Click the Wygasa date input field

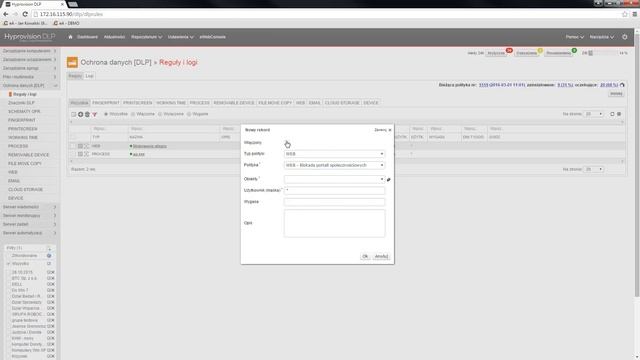point(334,202)
